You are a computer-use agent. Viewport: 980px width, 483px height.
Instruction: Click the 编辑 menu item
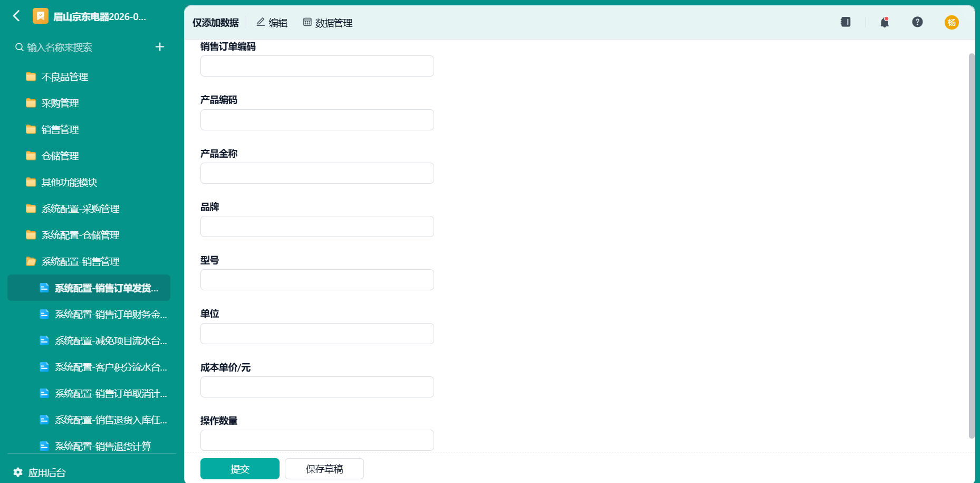coord(272,23)
